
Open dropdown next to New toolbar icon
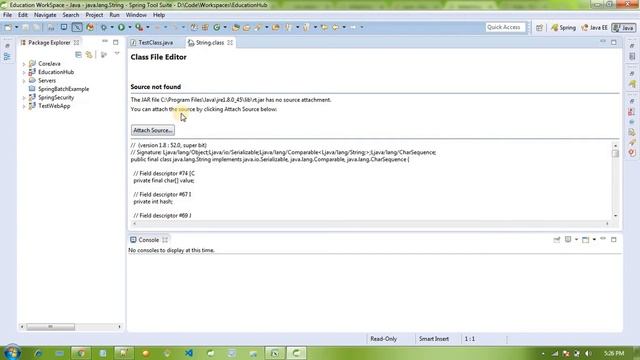(17, 27)
